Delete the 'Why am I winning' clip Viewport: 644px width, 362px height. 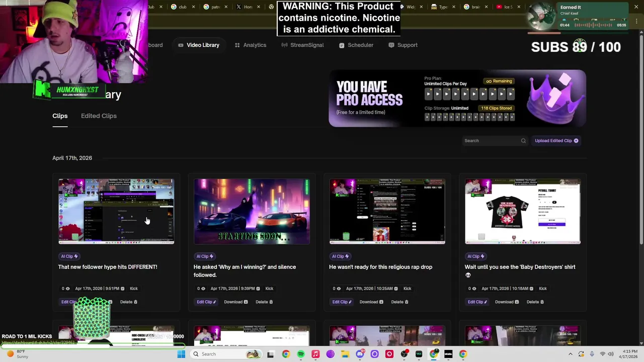click(x=264, y=302)
